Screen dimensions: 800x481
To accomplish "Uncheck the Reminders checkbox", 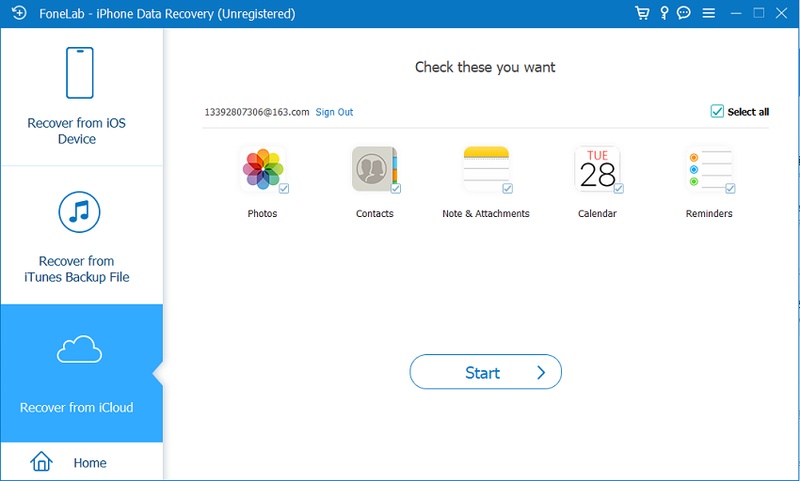I will point(730,189).
